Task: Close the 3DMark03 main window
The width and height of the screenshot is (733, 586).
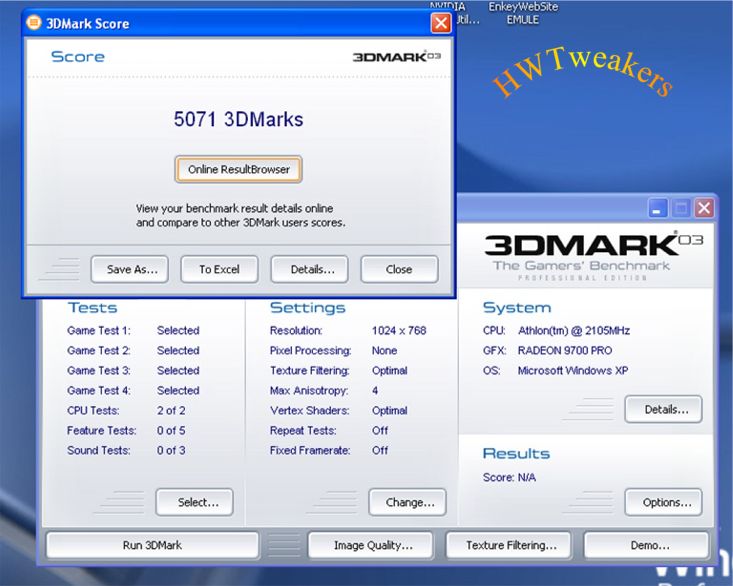Action: click(x=704, y=208)
